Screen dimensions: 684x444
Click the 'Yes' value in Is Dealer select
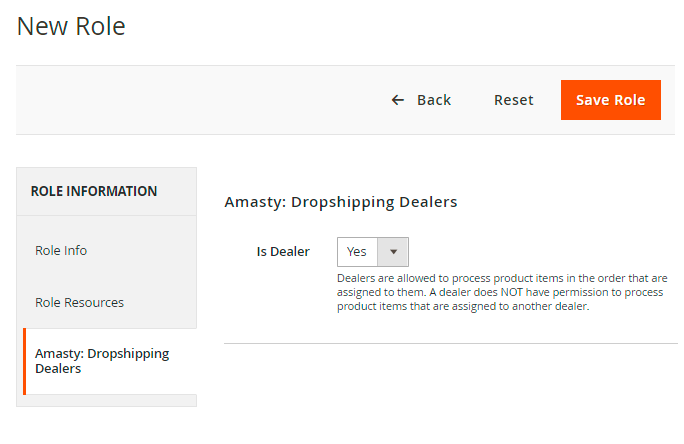(x=357, y=252)
